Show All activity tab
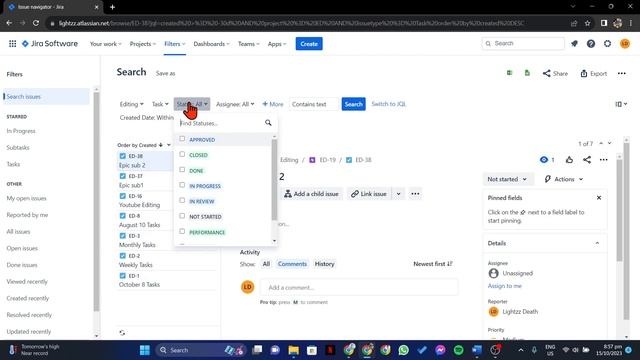Viewport: 640px width, 360px height. [x=266, y=264]
